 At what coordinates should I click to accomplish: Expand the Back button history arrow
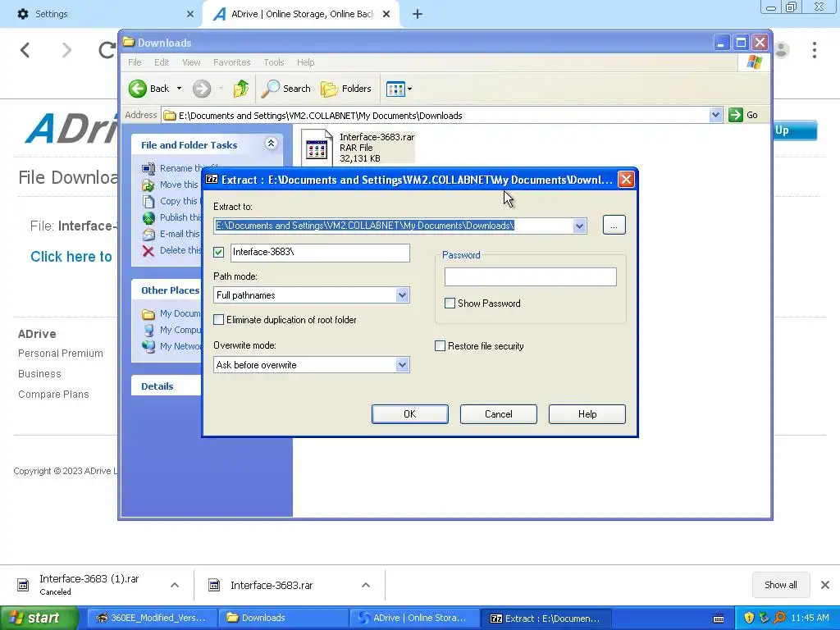tap(179, 89)
